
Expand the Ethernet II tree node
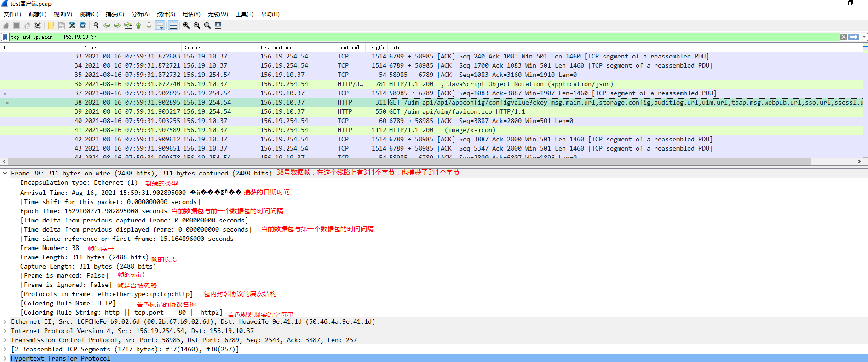click(5, 321)
